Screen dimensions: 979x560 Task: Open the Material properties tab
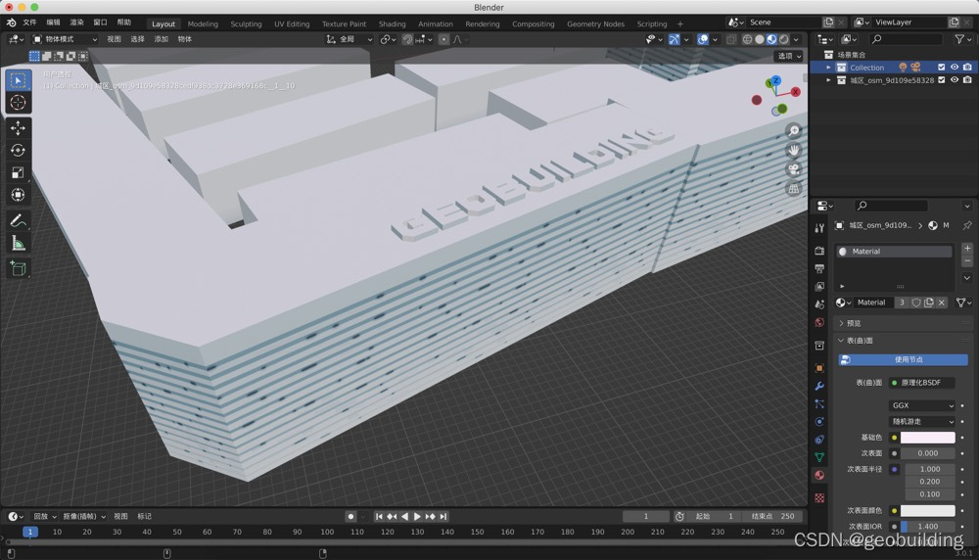[819, 475]
